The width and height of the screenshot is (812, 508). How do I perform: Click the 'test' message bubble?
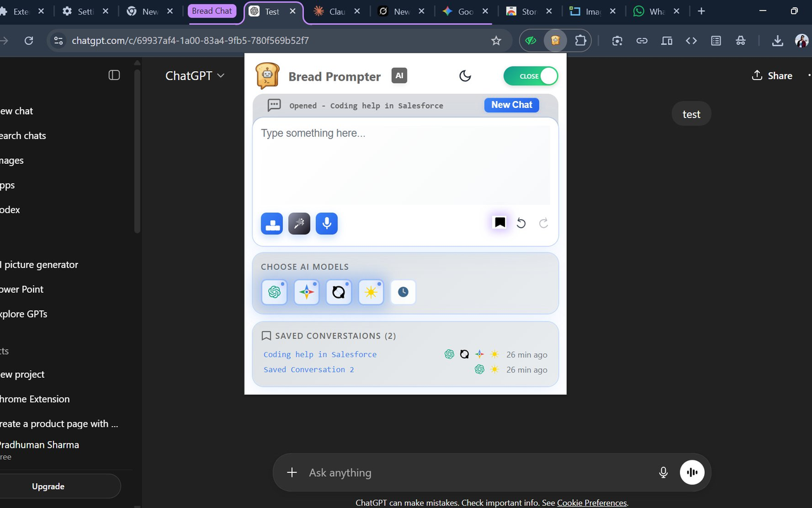tap(691, 114)
